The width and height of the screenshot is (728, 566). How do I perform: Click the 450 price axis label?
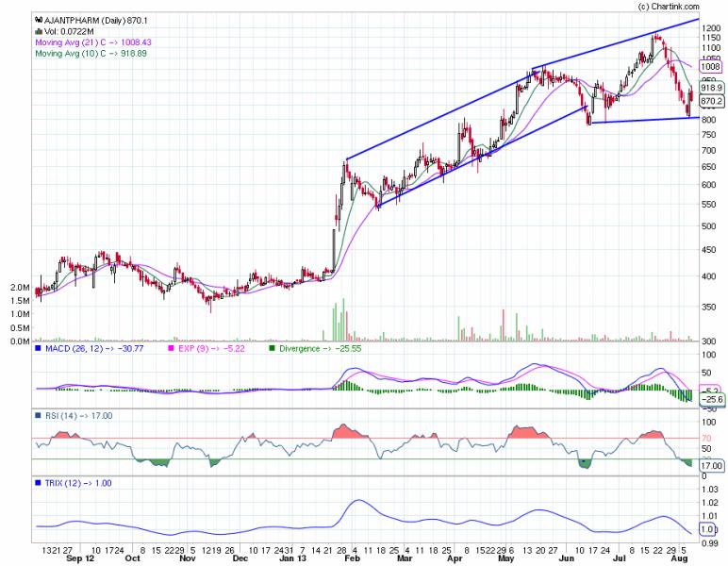click(x=708, y=250)
